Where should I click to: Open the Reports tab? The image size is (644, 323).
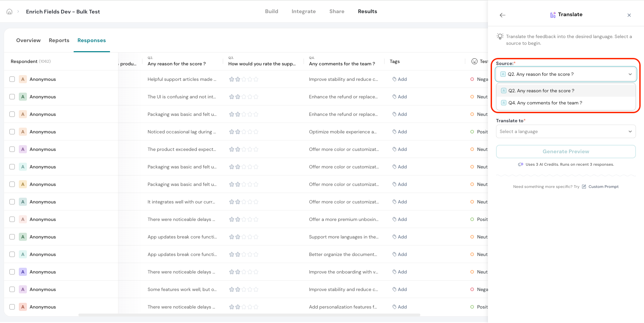coord(59,40)
